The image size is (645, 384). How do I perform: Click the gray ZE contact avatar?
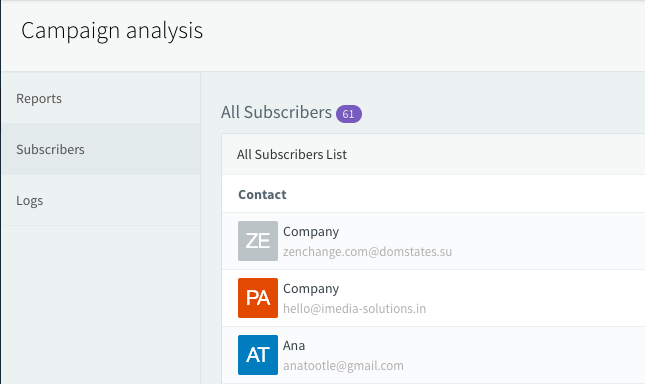pyautogui.click(x=258, y=241)
